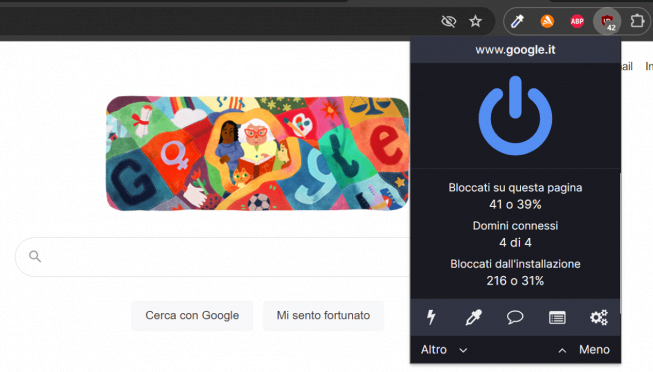Click the 'Bloccati su questa pagina' label
Viewport: 653px width, 372px height.
[515, 188]
